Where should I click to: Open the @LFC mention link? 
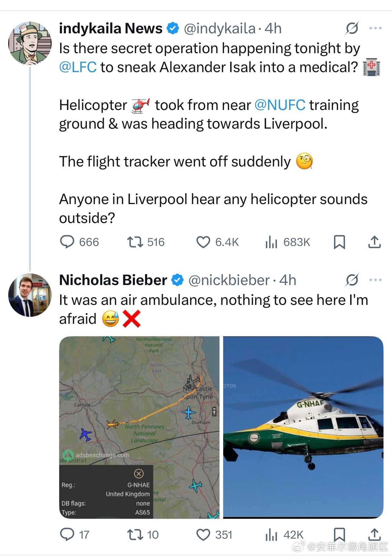78,67
